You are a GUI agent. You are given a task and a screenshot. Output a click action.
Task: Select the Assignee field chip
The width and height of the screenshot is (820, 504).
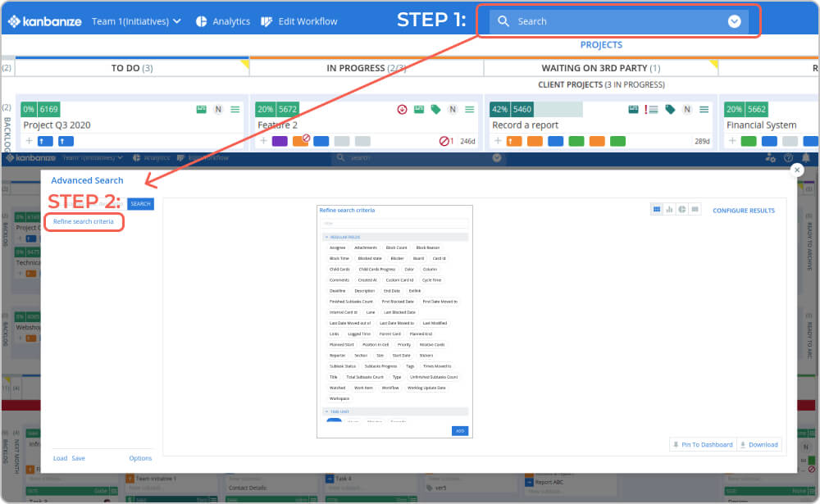[x=337, y=247]
